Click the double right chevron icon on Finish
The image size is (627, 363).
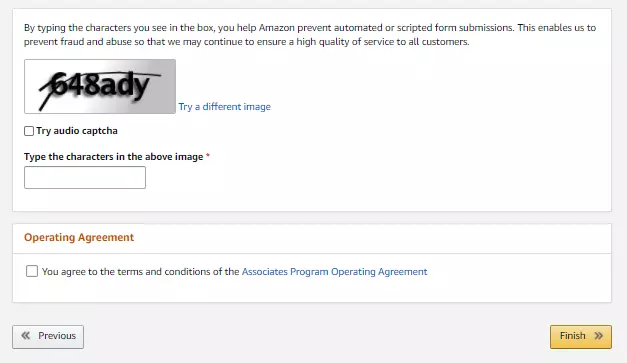pos(598,335)
